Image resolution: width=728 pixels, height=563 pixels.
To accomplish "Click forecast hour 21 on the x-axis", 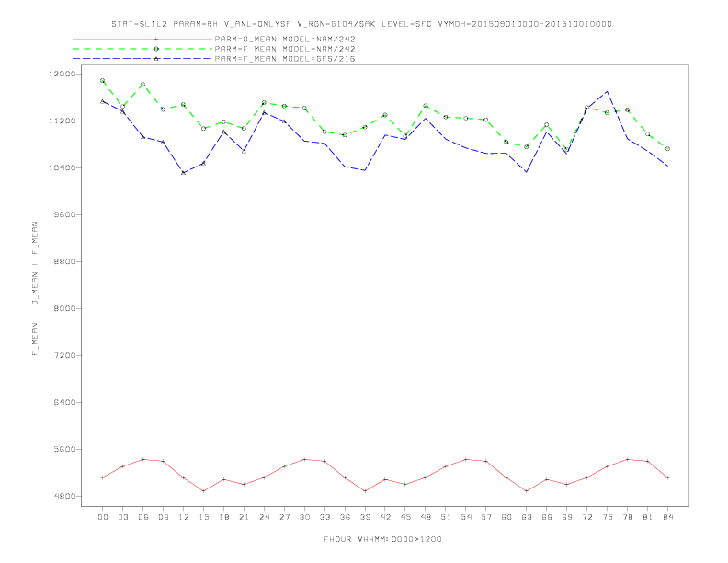I will [244, 517].
